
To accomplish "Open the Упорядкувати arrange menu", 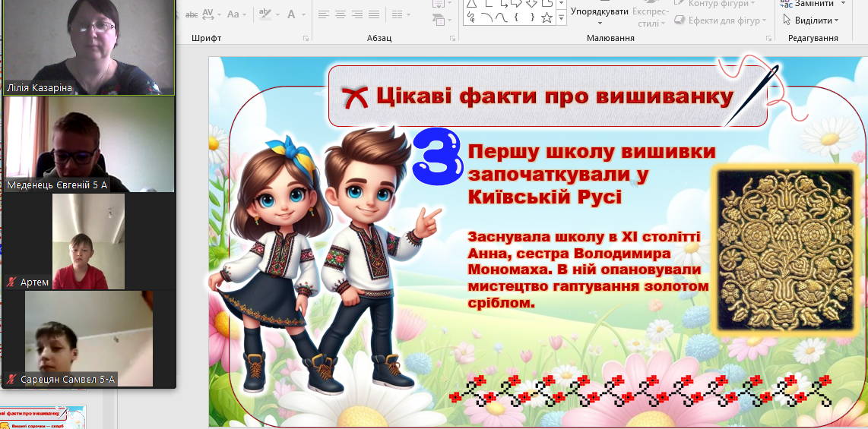I will click(600, 14).
